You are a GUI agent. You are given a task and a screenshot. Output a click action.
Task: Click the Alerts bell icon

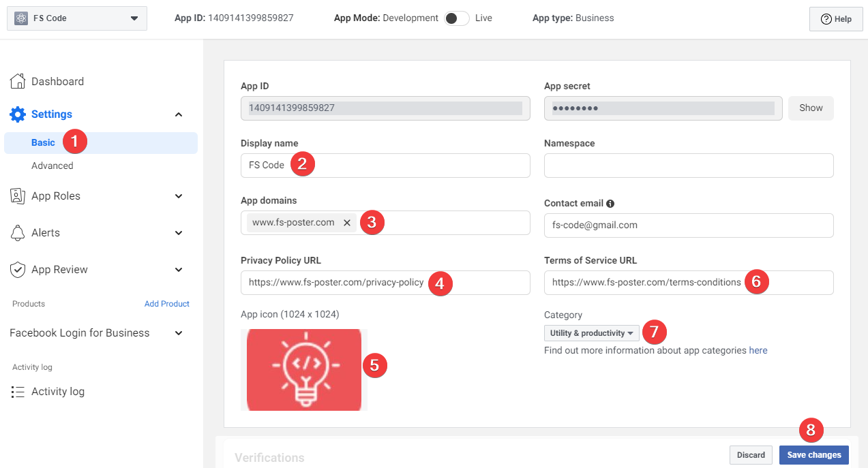click(18, 233)
